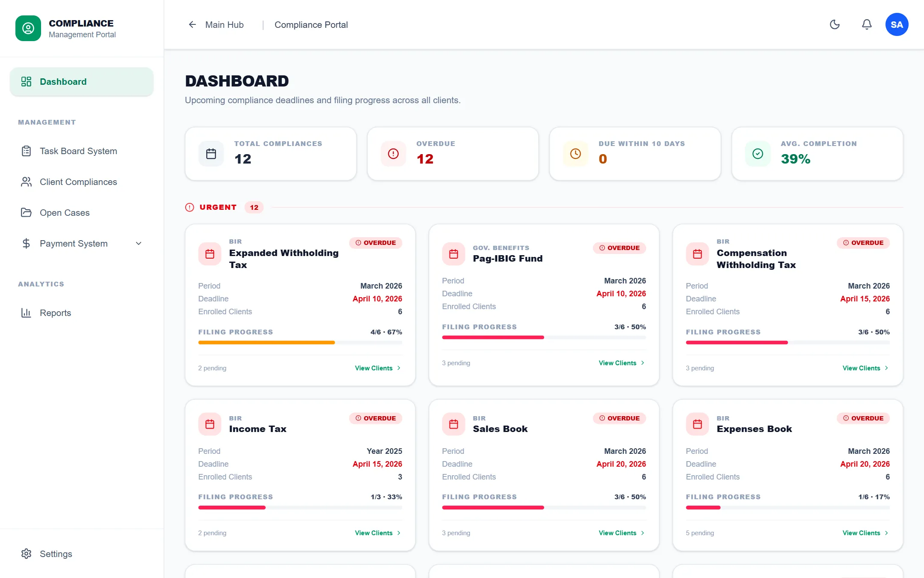Image resolution: width=924 pixels, height=578 pixels.
Task: Click the Pag-IBIG Fund calendar icon
Action: tap(453, 254)
